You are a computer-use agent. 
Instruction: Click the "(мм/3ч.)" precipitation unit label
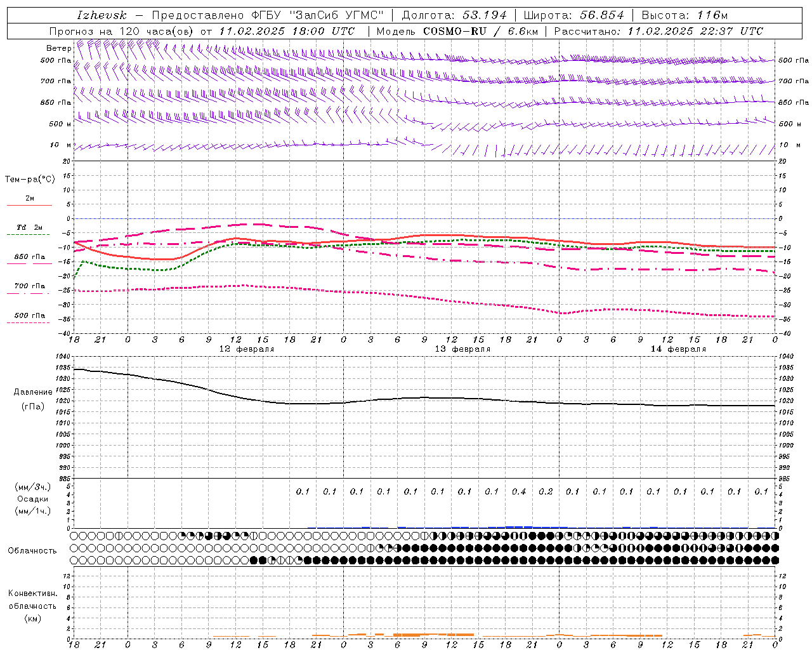point(33,487)
